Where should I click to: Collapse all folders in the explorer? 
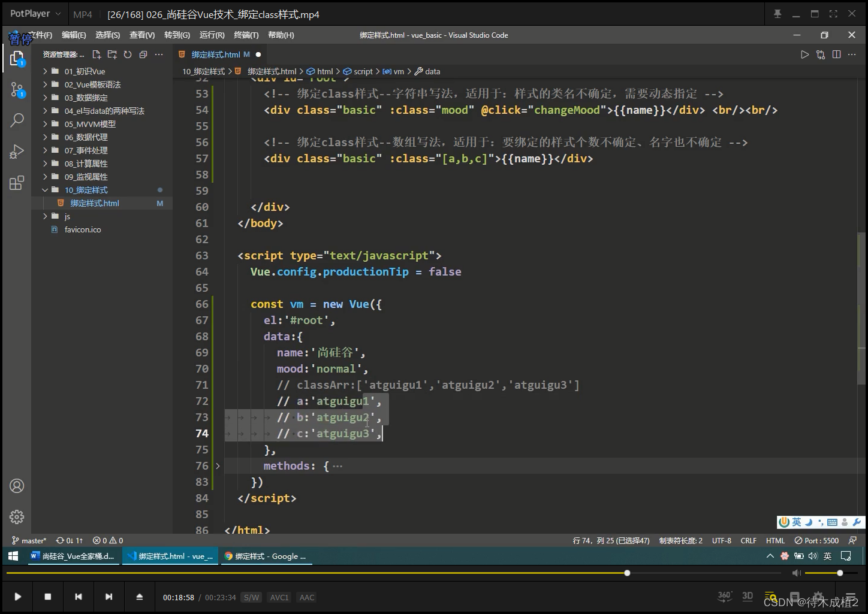(x=143, y=55)
